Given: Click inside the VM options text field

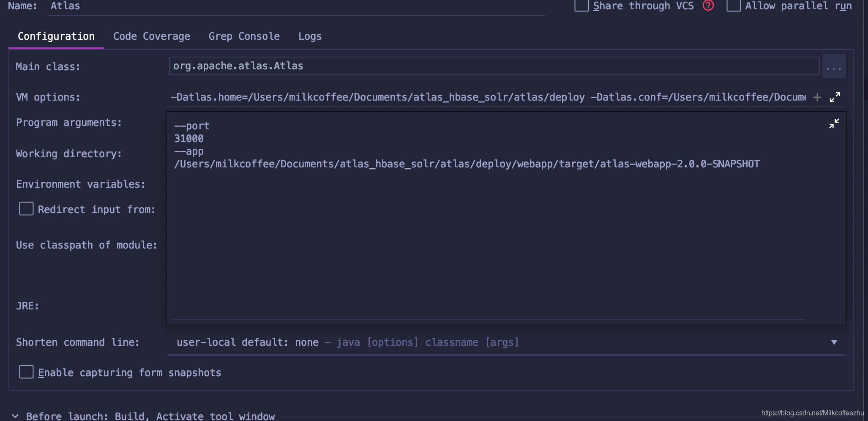Looking at the screenshot, I should [x=488, y=97].
